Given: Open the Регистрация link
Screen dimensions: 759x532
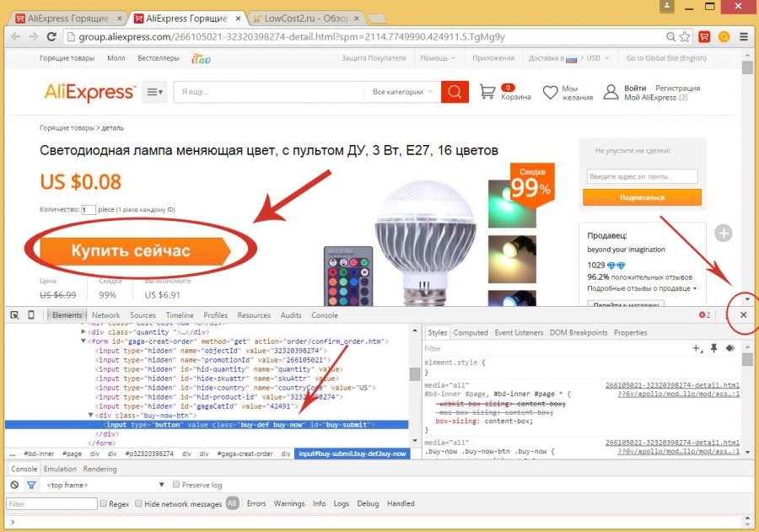Looking at the screenshot, I should click(678, 88).
